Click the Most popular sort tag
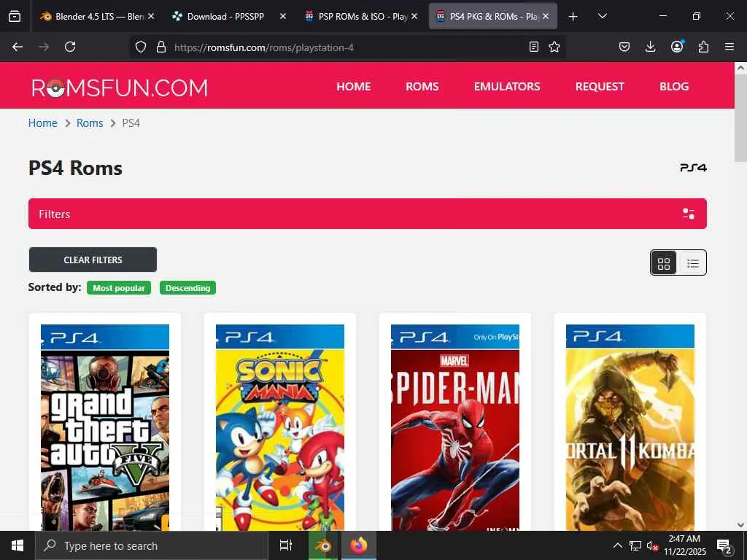747x560 pixels. pyautogui.click(x=119, y=288)
